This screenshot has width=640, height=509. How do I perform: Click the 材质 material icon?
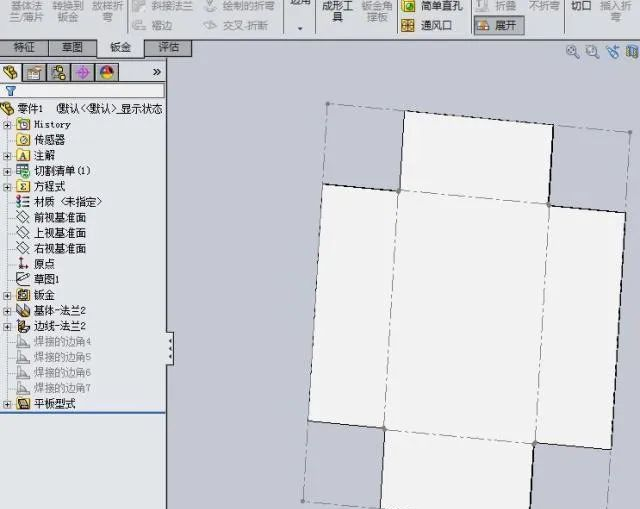(23, 202)
